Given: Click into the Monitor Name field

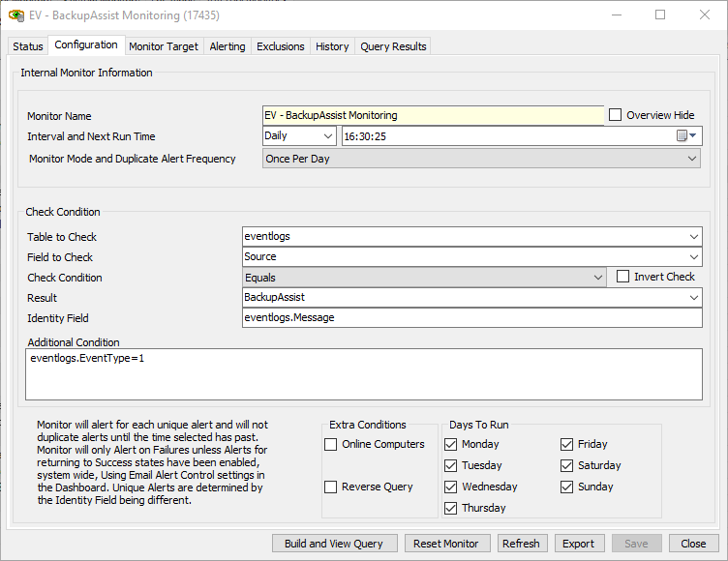Looking at the screenshot, I should point(432,115).
